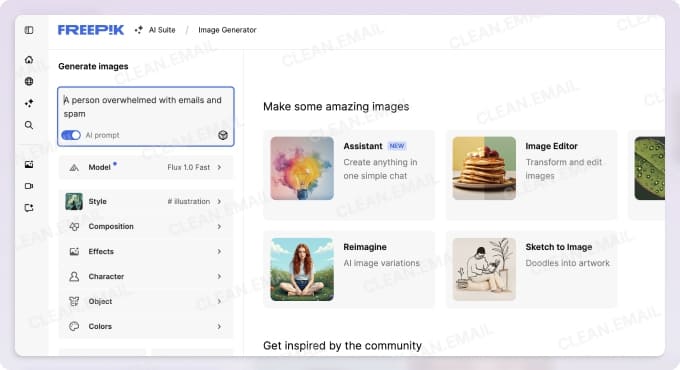Viewport: 680px width, 370px height.
Task: Open the Sketch to Image card title
Action: click(559, 247)
